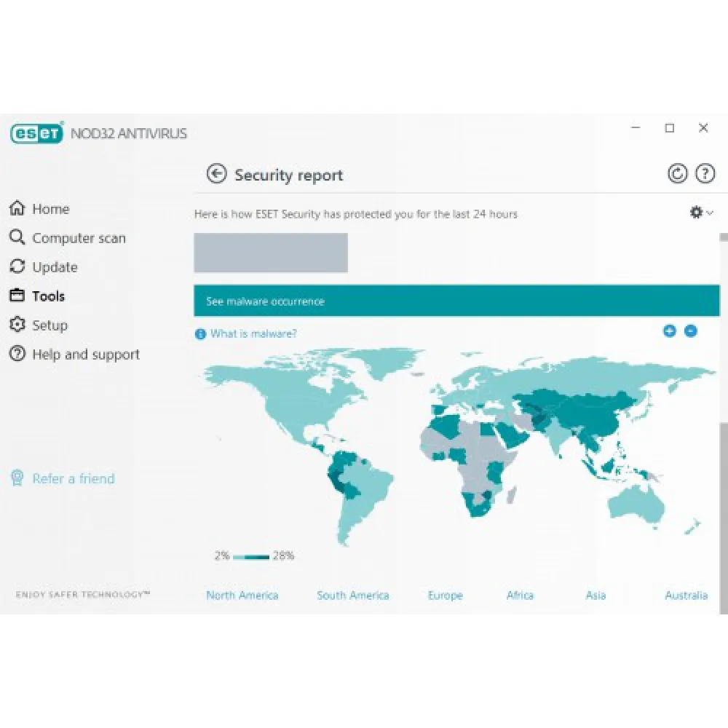Show South America on the map
Screen dimensions: 728x728
coord(353,596)
